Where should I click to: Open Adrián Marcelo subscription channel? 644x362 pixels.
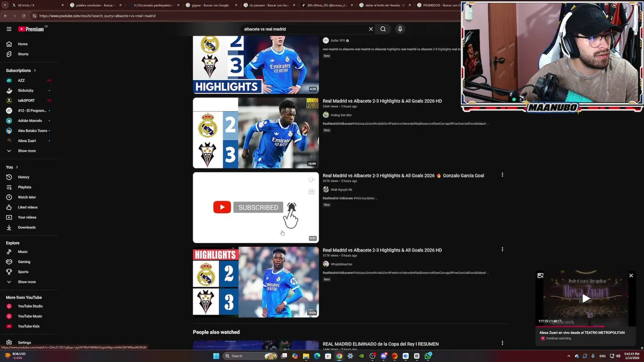tap(29, 121)
